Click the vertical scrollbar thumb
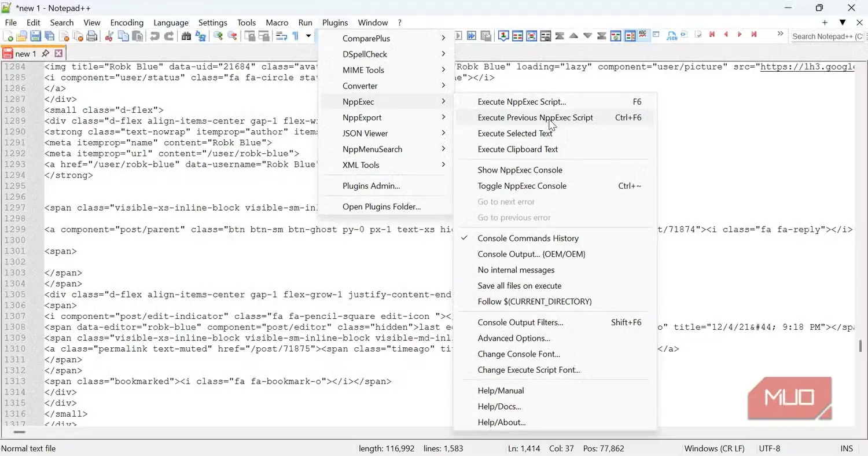Screen dimensions: 868x456 [x=861, y=345]
